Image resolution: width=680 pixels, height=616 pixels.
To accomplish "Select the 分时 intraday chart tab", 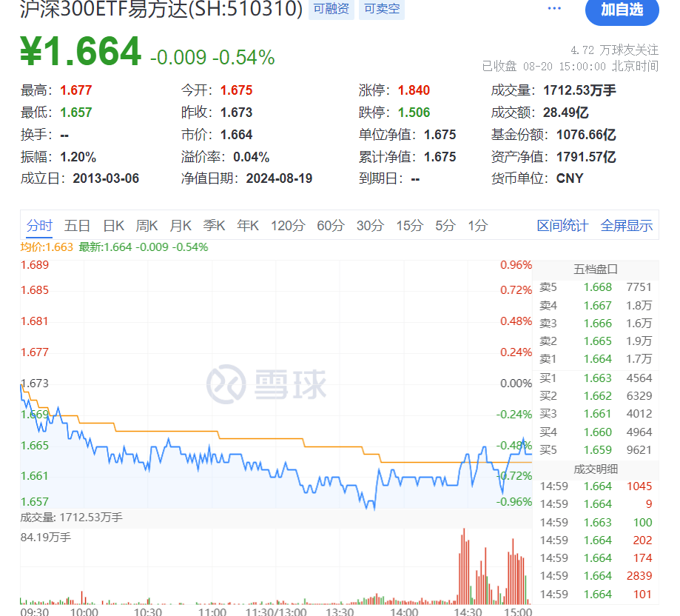I will point(40,226).
